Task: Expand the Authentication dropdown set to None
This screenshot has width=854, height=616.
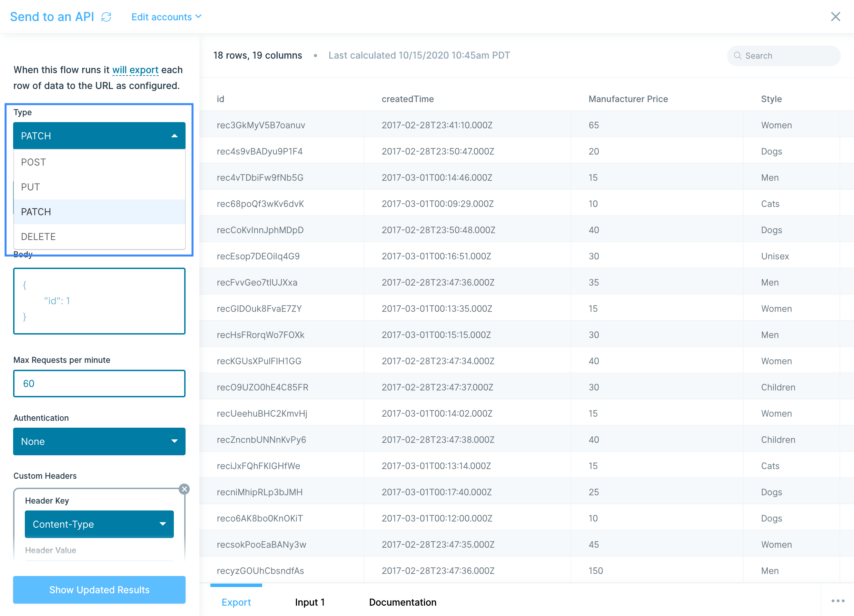Action: click(99, 441)
